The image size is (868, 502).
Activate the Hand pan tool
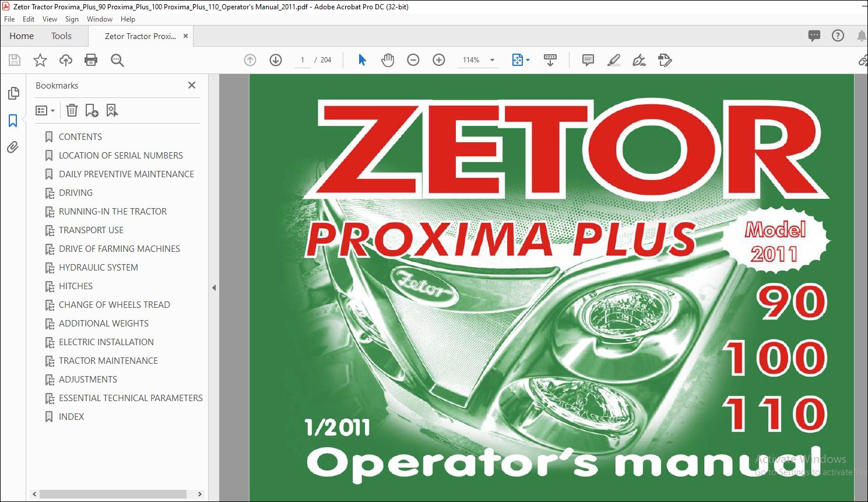pyautogui.click(x=388, y=60)
